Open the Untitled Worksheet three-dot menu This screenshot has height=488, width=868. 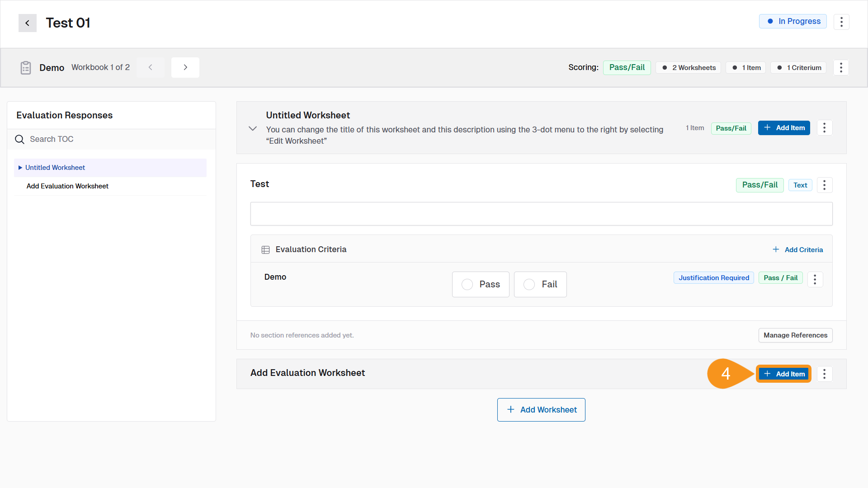(x=824, y=128)
